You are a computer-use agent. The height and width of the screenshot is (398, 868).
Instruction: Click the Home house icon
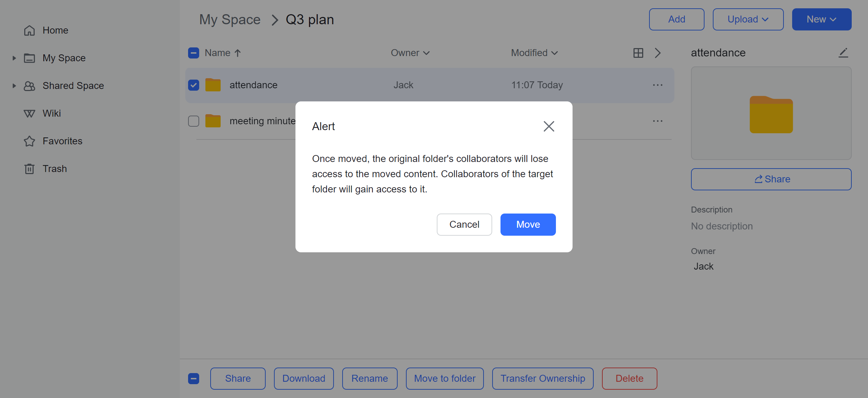point(29,30)
